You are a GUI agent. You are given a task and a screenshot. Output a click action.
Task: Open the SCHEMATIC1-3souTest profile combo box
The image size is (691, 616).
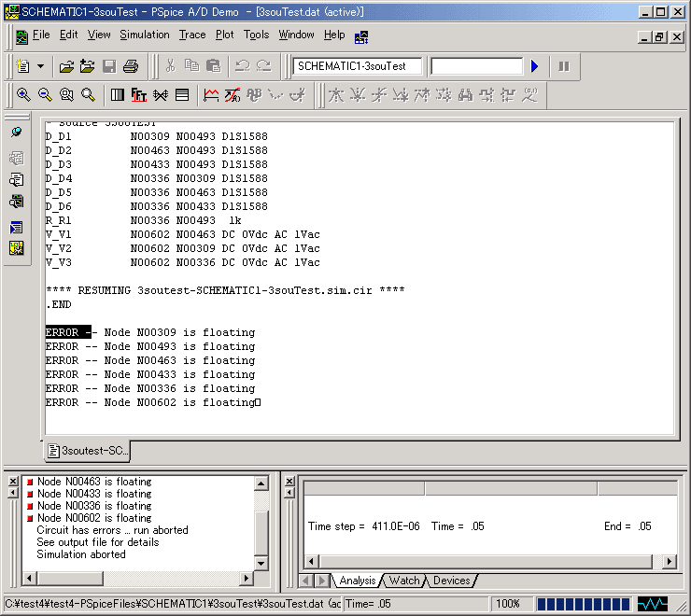[x=357, y=66]
